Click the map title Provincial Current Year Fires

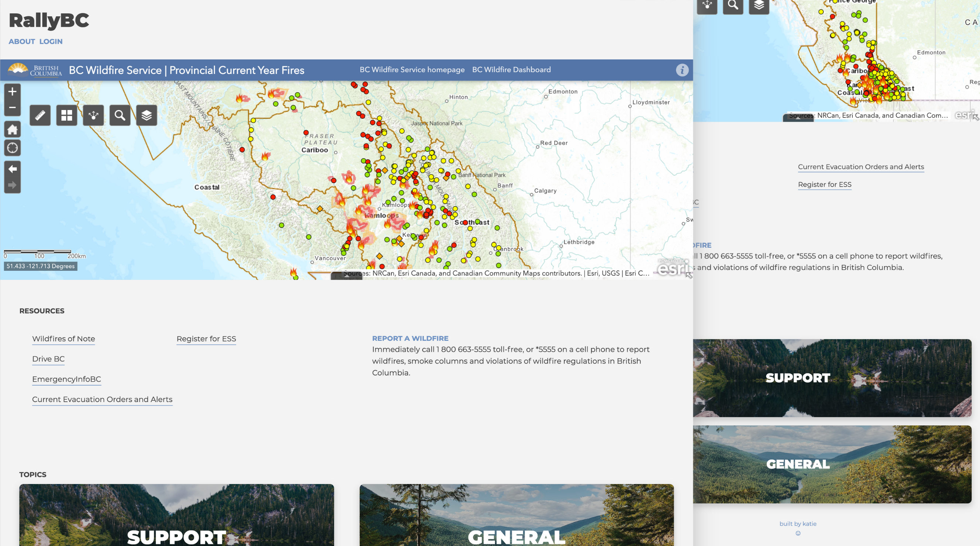[x=237, y=70]
